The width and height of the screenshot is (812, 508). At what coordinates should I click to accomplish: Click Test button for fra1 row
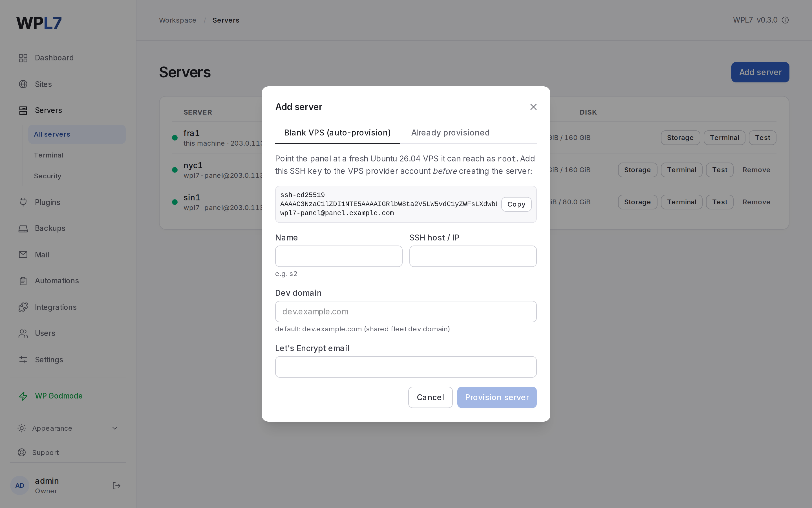click(762, 138)
